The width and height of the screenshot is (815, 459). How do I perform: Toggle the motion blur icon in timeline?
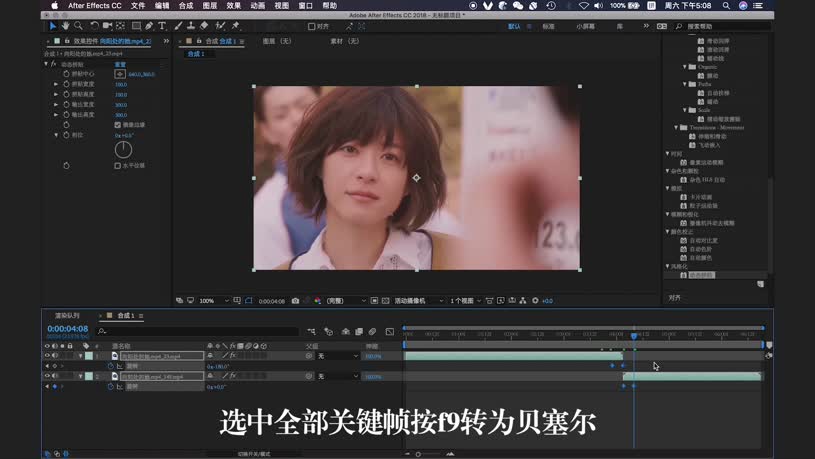[372, 331]
